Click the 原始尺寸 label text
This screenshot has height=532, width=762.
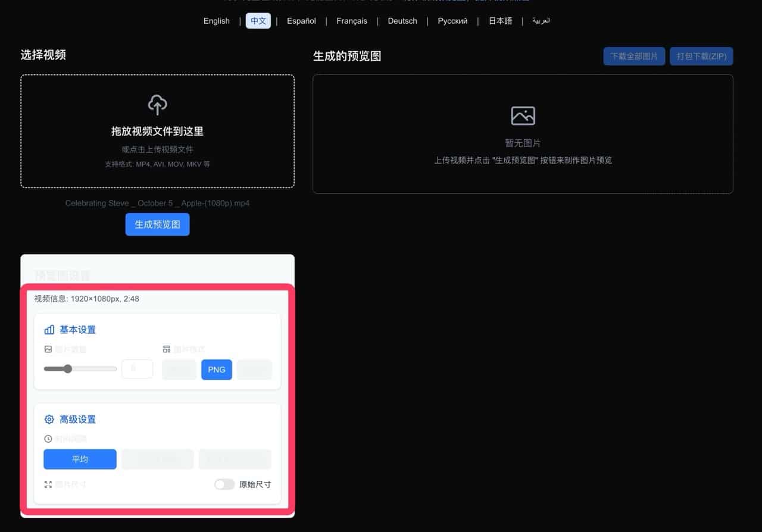pyautogui.click(x=255, y=484)
